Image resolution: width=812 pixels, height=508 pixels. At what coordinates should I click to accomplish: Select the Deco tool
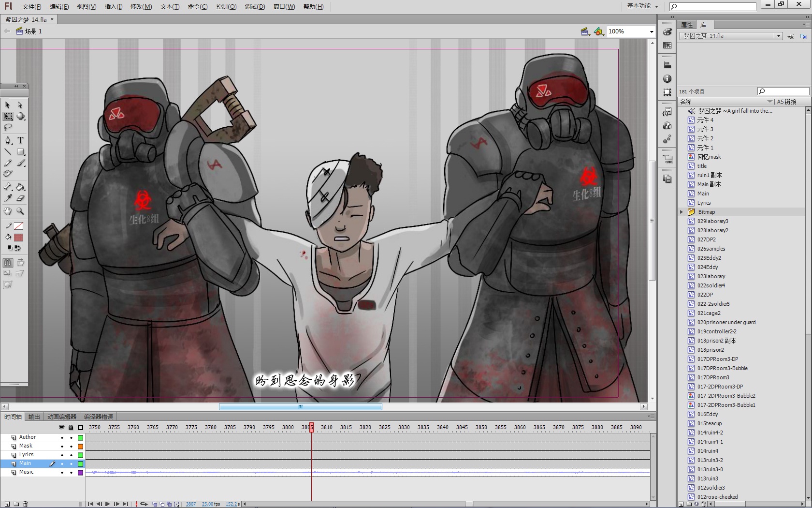(8, 174)
